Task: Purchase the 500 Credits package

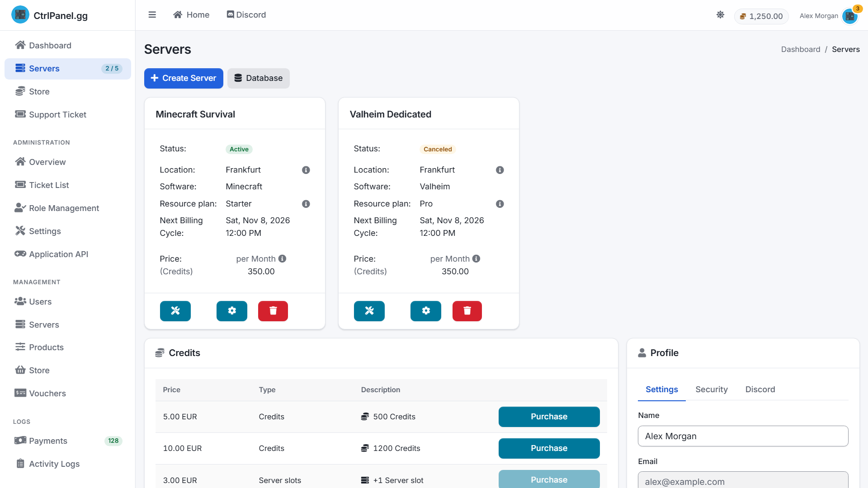Action: tap(549, 417)
